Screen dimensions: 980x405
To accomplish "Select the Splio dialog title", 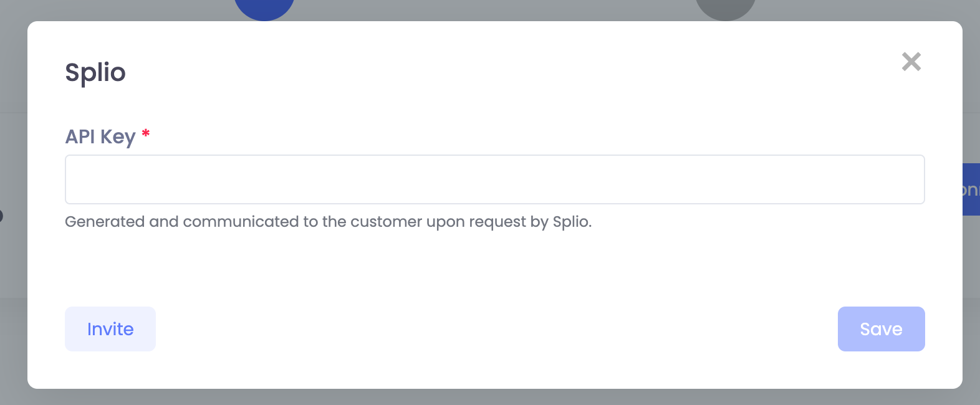I will 95,72.
